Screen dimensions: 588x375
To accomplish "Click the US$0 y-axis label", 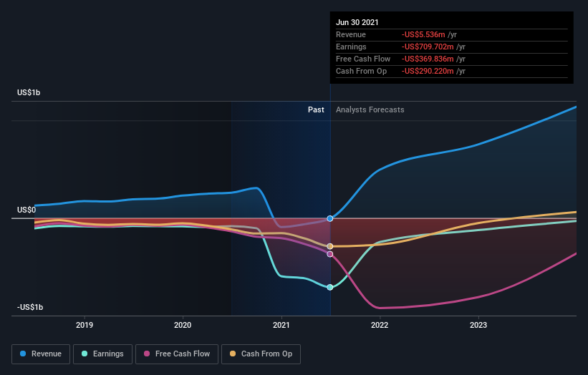I will pos(26,210).
